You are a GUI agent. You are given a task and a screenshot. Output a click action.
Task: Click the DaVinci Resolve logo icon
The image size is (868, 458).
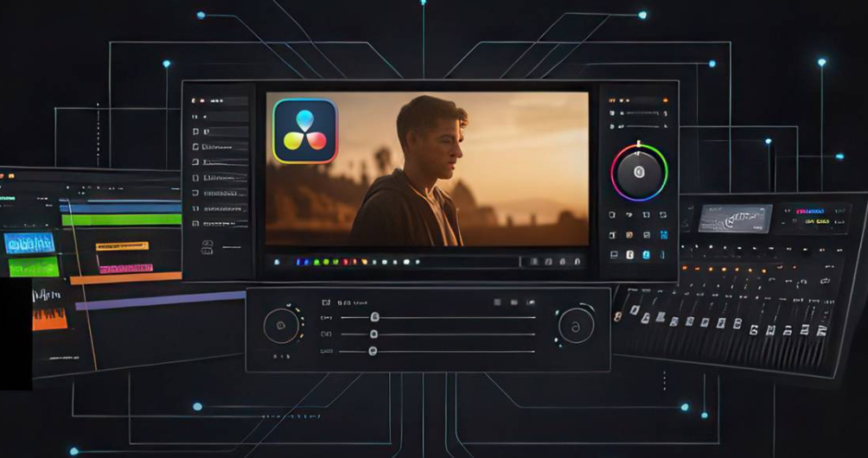click(x=304, y=130)
